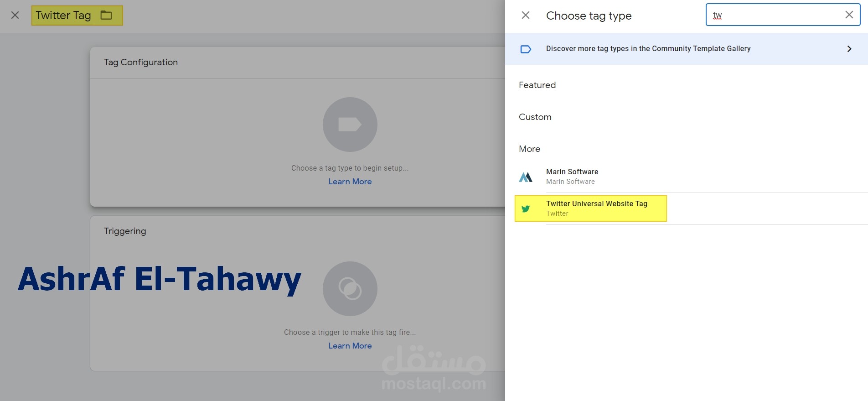Click the More section label
868x401 pixels.
[x=529, y=149]
